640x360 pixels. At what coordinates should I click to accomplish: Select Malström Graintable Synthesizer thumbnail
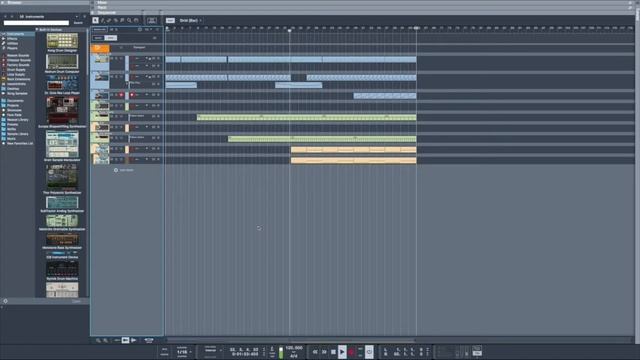click(x=62, y=220)
